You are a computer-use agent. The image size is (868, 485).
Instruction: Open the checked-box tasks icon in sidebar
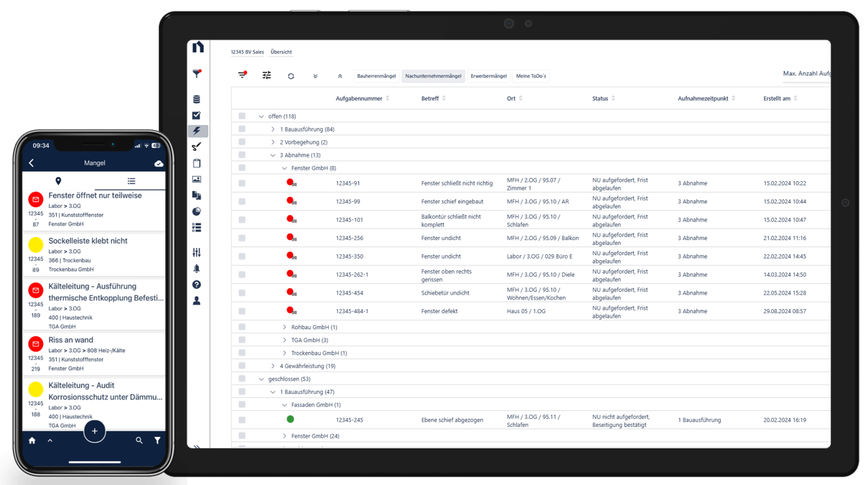coord(197,115)
